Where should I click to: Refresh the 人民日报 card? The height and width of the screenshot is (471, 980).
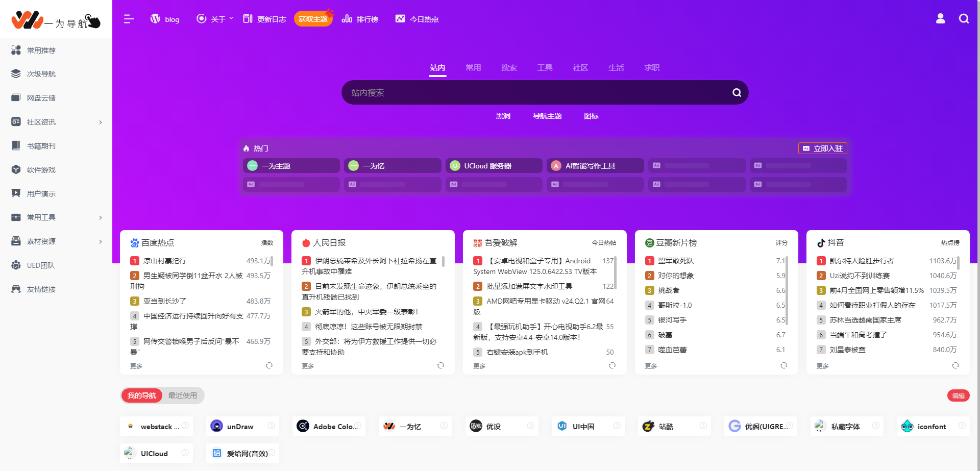click(440, 365)
